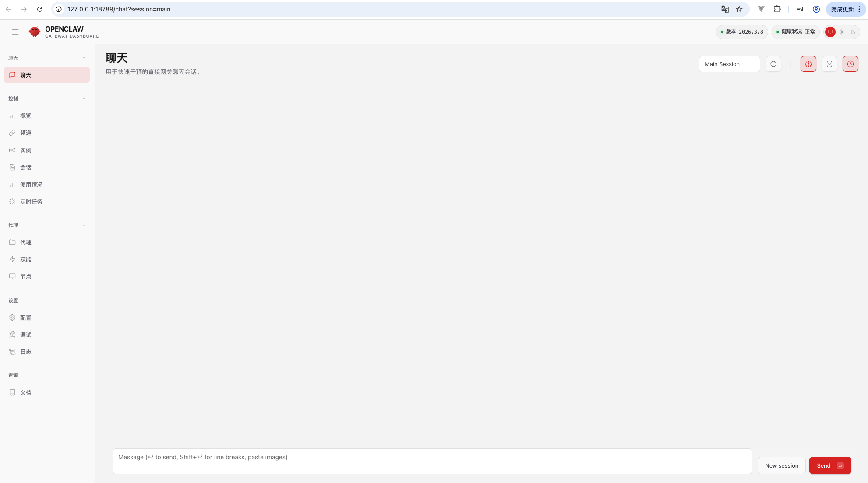Open the 日志 logs page

(47, 352)
